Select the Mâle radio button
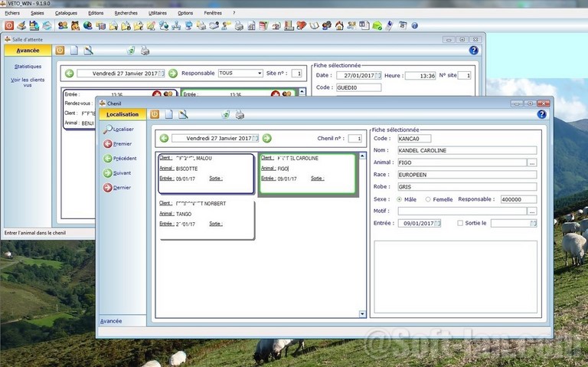 click(x=400, y=199)
